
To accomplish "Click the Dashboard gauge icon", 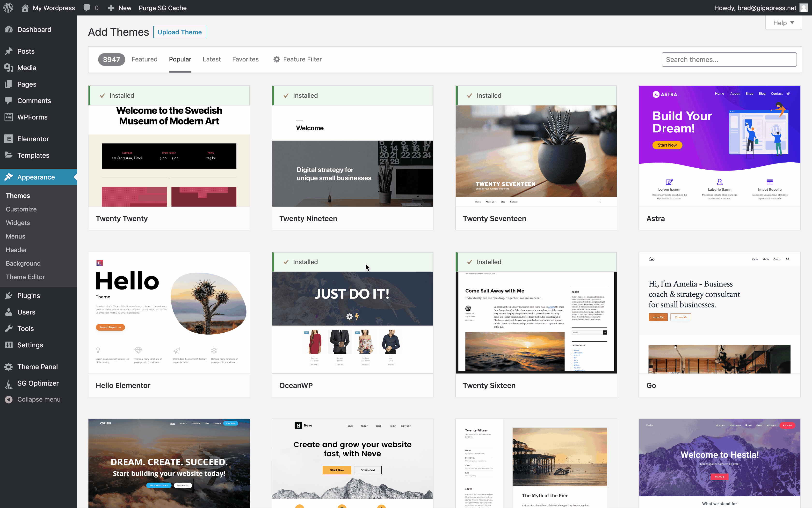I will tap(9, 30).
